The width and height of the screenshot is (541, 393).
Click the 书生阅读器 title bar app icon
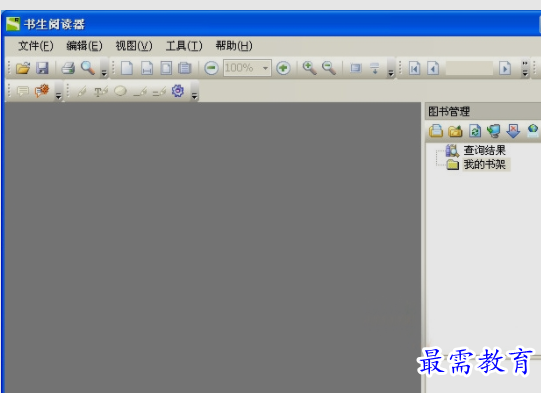(13, 24)
